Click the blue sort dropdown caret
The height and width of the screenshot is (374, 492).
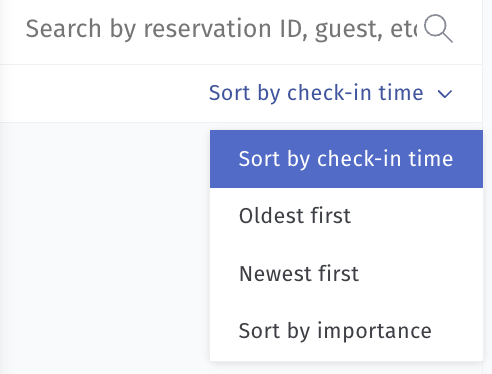pos(445,94)
